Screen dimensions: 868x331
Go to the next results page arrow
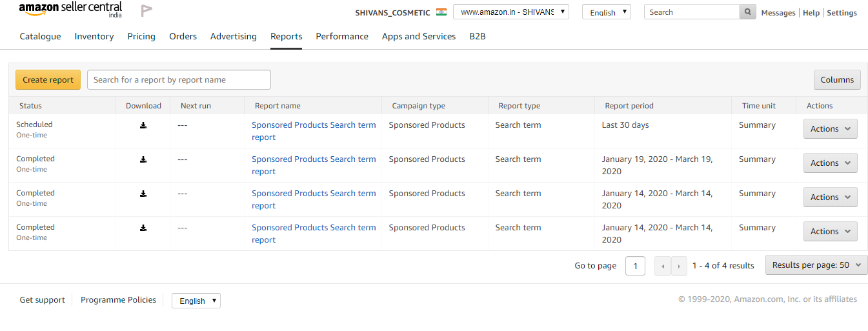pos(679,266)
